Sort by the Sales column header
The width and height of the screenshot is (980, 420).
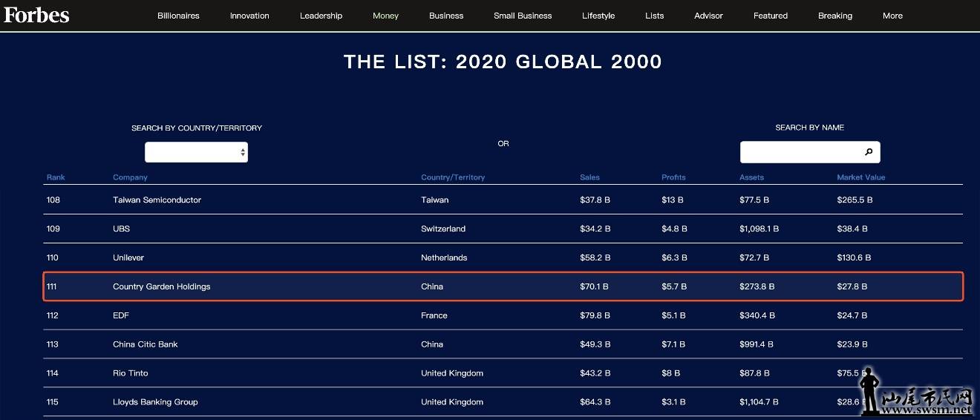(589, 177)
